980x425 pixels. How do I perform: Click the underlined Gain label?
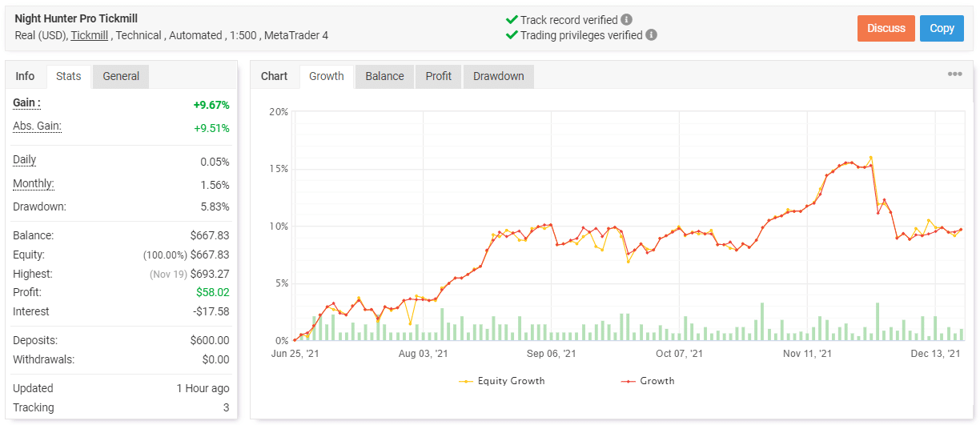click(26, 103)
